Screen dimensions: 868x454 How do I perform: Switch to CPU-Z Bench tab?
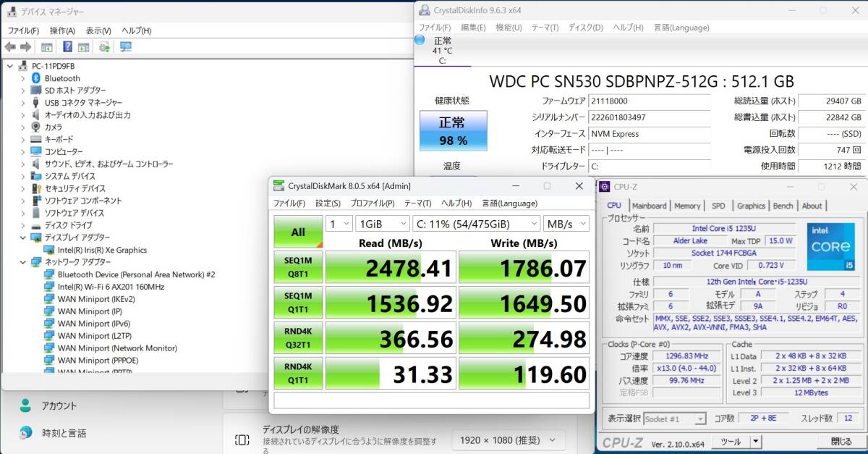click(x=783, y=206)
